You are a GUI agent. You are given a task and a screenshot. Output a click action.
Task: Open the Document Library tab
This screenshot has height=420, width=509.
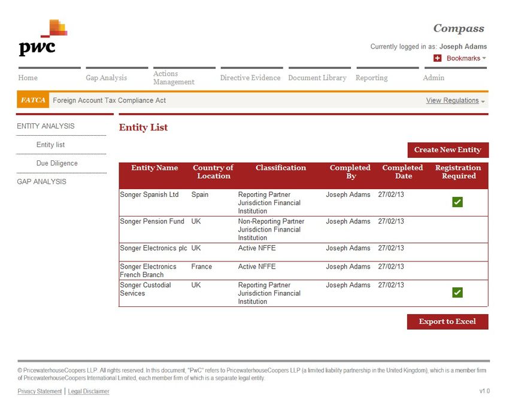tap(317, 78)
